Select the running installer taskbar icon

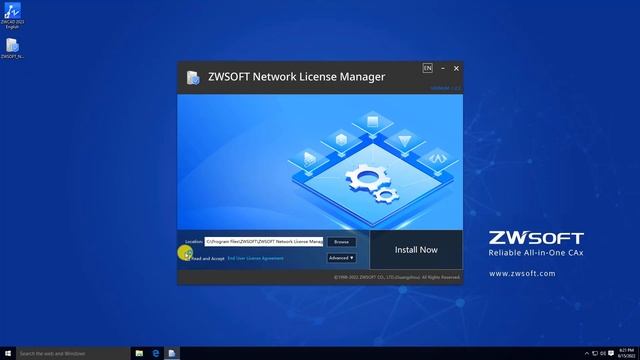tap(172, 353)
